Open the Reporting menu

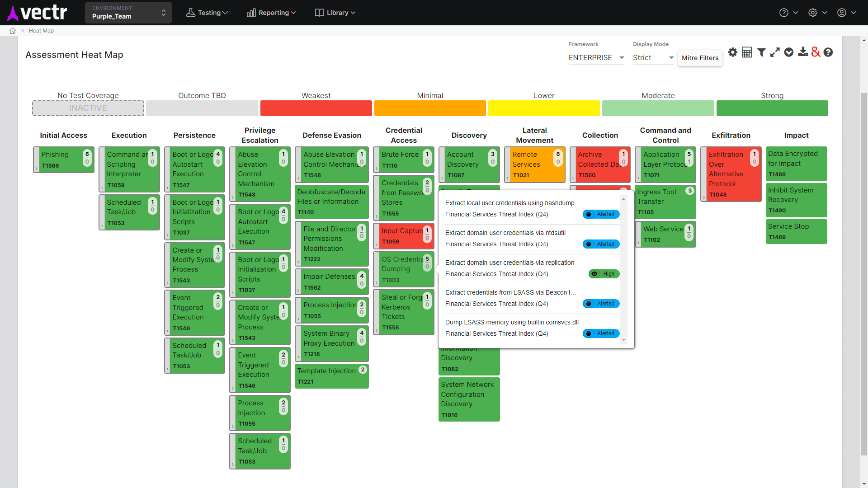(271, 13)
